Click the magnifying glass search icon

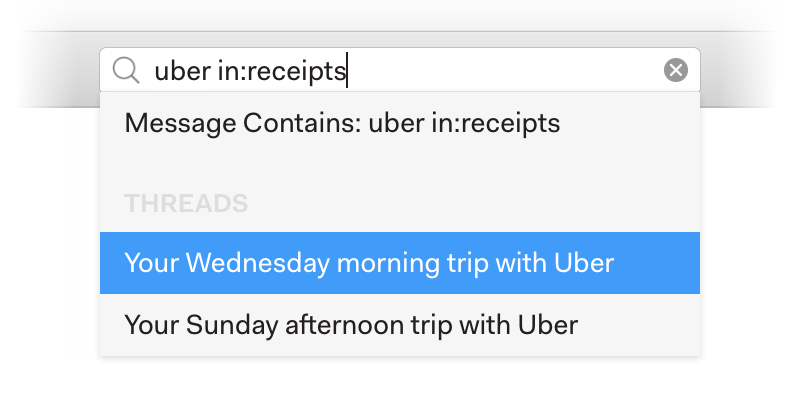126,70
